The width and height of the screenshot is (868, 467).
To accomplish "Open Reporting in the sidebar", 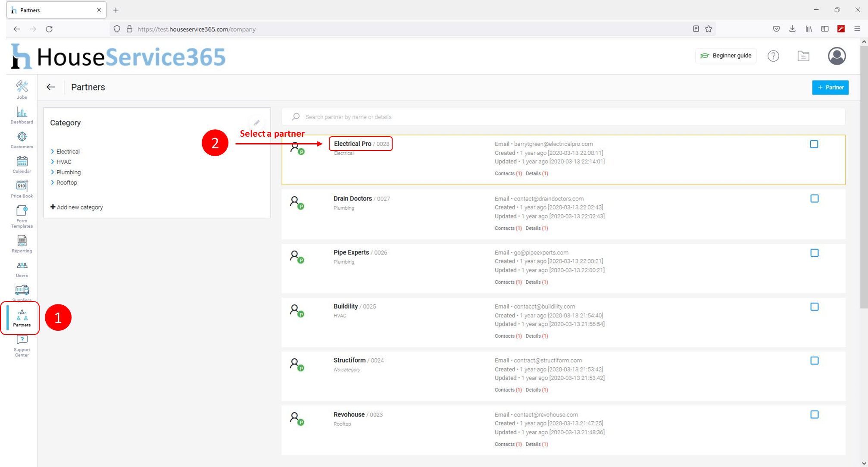I will click(22, 244).
